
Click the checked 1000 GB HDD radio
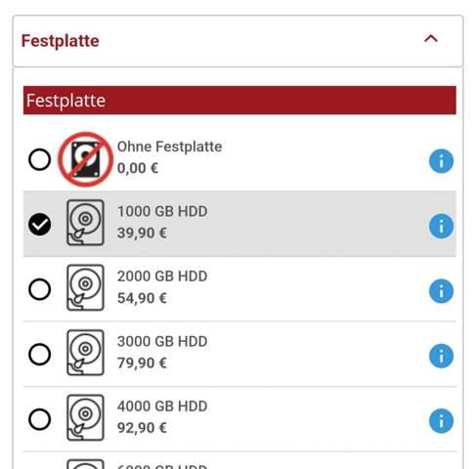pos(39,224)
